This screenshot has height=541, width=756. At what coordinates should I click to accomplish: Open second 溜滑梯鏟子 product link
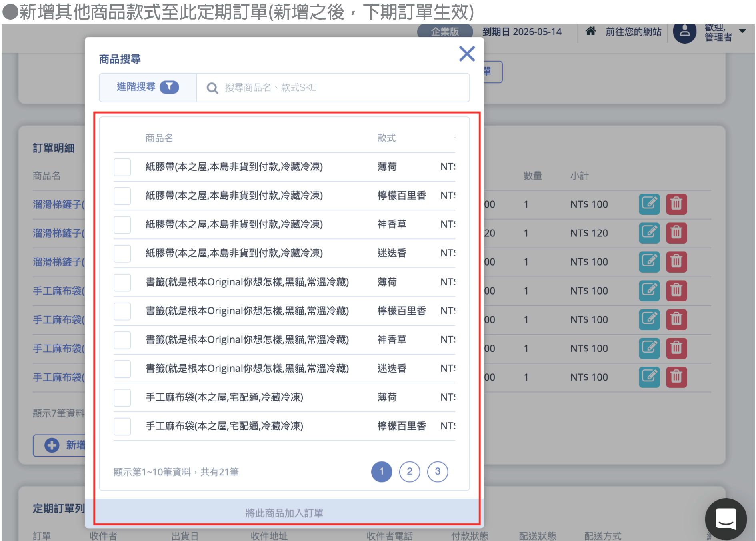pyautogui.click(x=59, y=233)
